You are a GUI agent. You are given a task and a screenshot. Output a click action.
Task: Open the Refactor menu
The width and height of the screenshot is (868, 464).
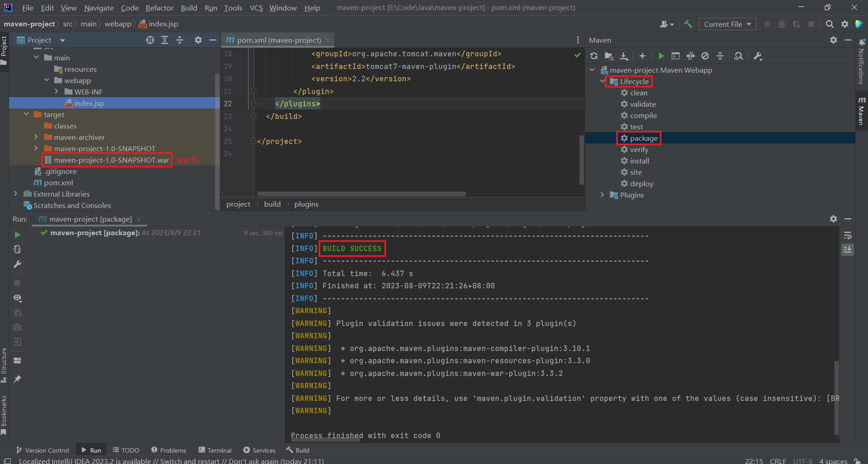point(159,8)
